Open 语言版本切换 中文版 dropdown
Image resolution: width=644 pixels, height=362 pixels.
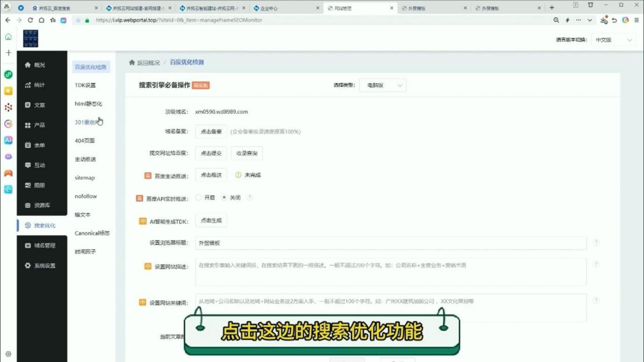click(x=614, y=40)
